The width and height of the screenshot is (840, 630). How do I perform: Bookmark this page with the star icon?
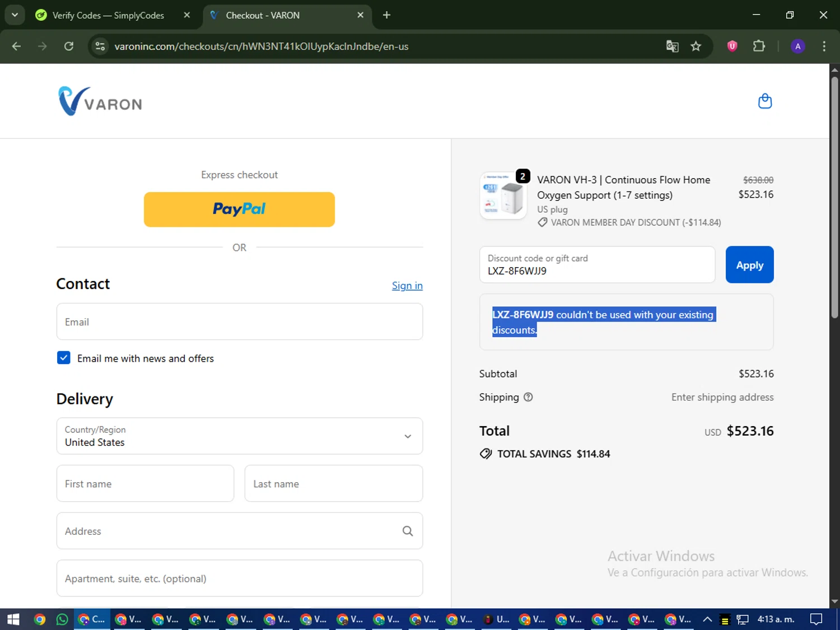696,46
